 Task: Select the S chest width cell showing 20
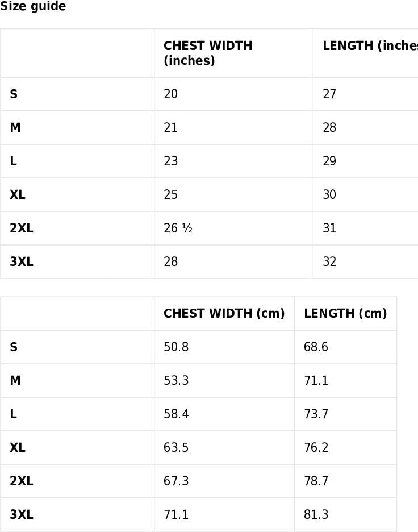[x=171, y=94]
